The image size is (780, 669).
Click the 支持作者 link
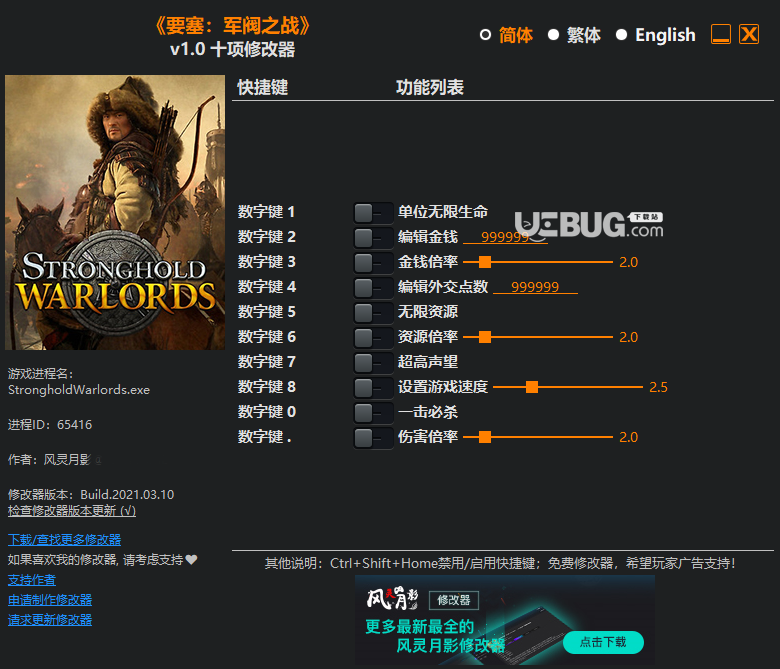click(32, 580)
